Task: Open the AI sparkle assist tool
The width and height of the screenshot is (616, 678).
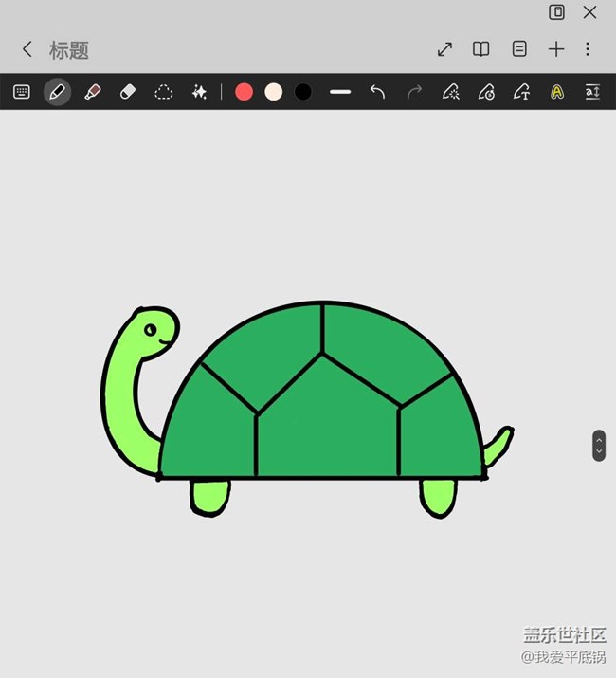Action: click(199, 92)
